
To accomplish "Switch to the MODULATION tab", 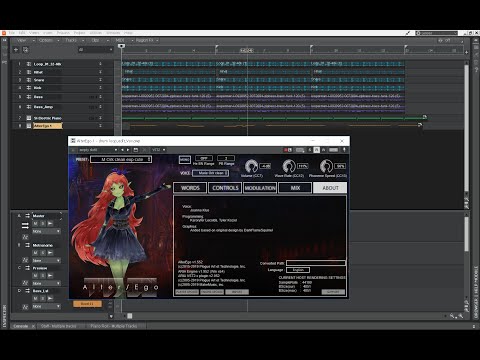I will click(x=260, y=188).
